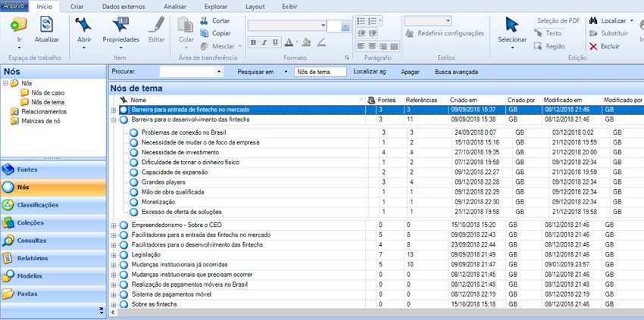Open the font color picker
This screenshot has width=644, height=320.
coord(291,42)
